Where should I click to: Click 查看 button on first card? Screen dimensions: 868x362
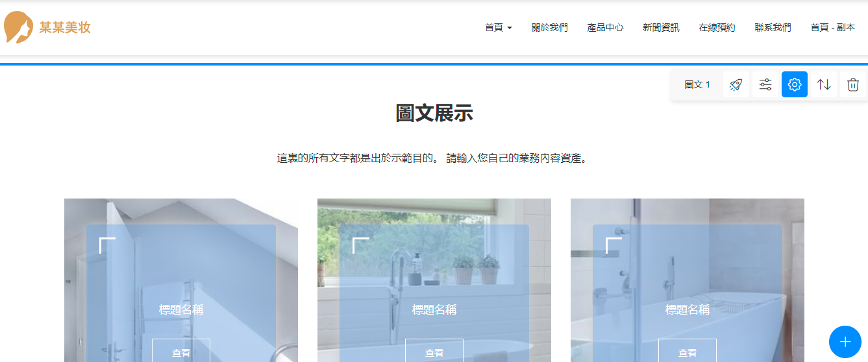pos(181,351)
